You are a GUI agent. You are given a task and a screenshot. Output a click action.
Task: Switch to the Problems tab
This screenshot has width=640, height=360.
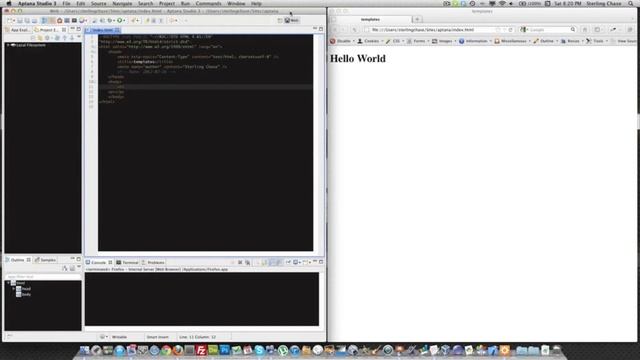point(153,262)
